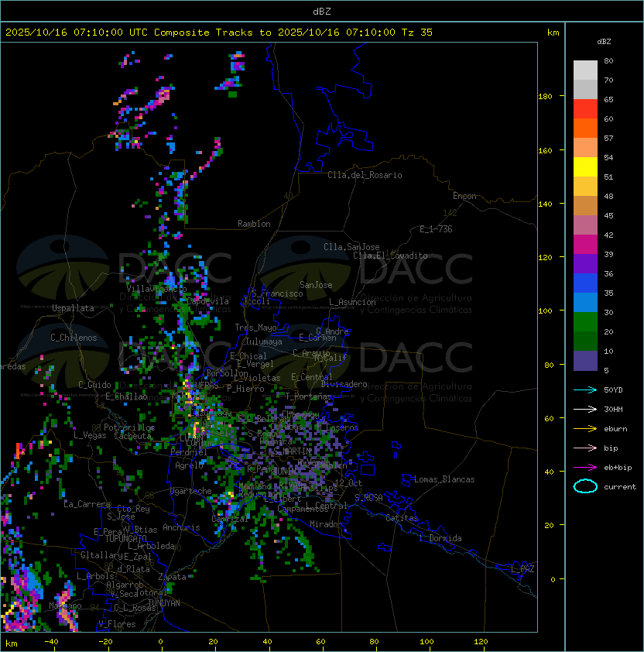Click the Clla.El_Cavadito label
The image size is (644, 652).
(390, 256)
